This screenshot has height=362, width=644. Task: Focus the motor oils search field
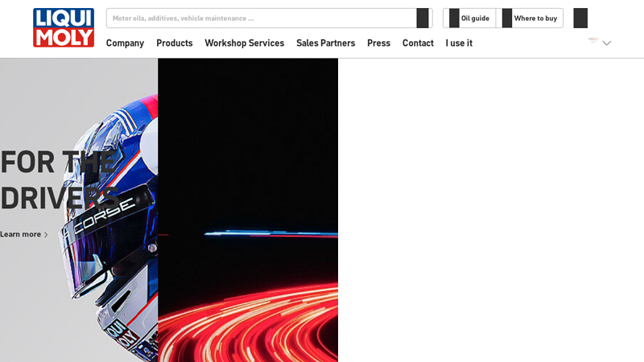coord(262,19)
